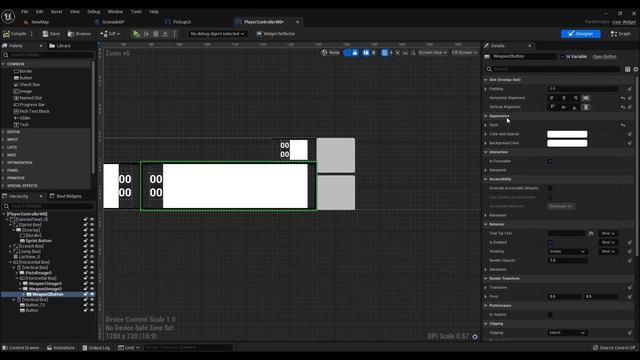Viewport: 640px width, 360px height.
Task: Open Background Color swatch
Action: pyautogui.click(x=567, y=143)
